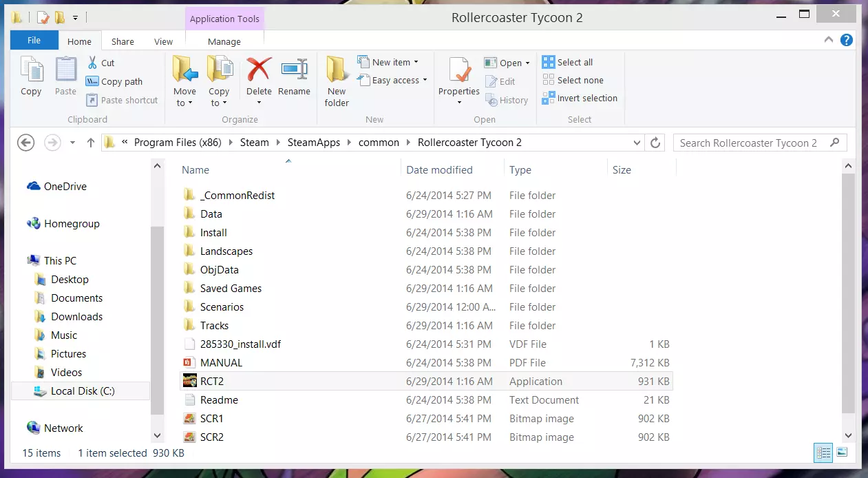The image size is (868, 478).
Task: Sort by Size column header
Action: 642,169
